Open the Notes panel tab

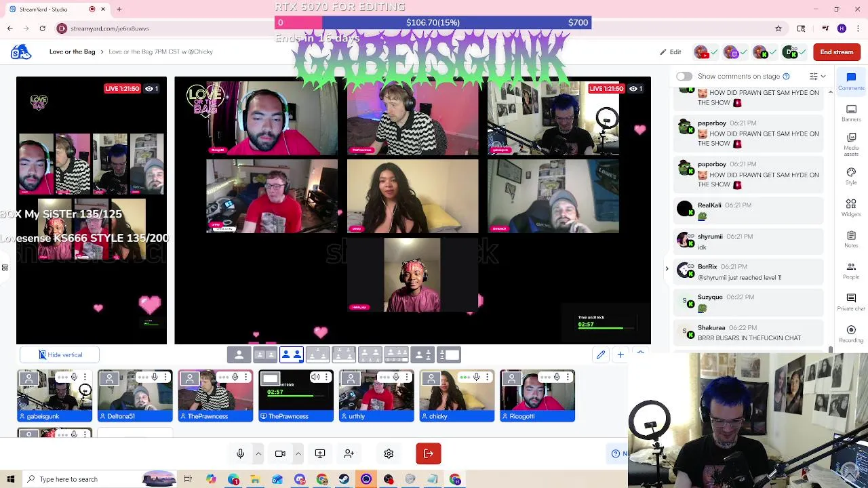(851, 239)
